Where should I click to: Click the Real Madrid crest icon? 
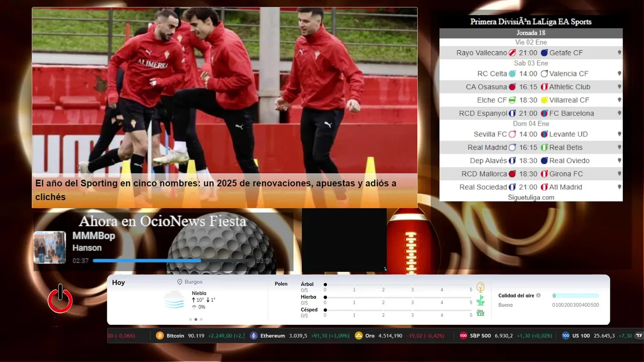512,147
